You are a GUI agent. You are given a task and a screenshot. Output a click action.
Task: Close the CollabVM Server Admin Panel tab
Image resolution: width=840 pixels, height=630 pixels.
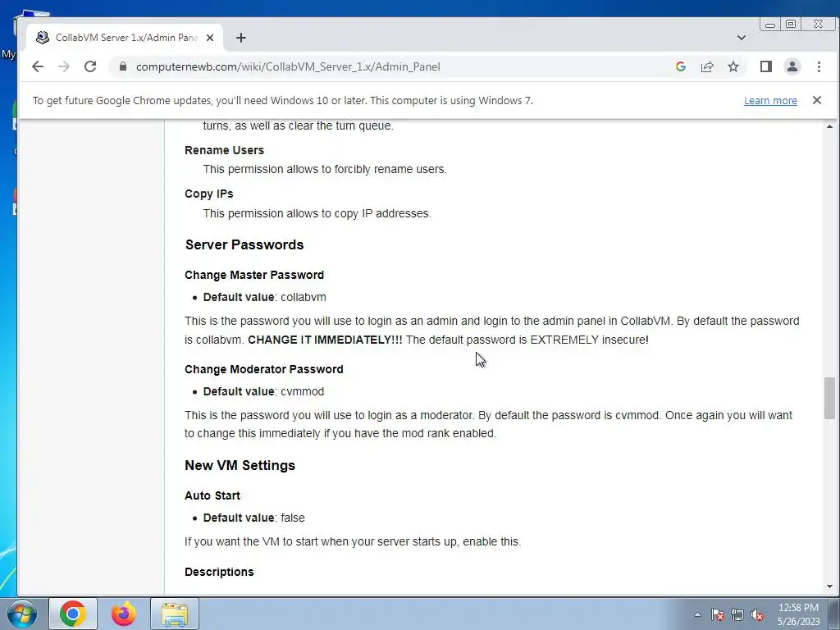(x=210, y=38)
